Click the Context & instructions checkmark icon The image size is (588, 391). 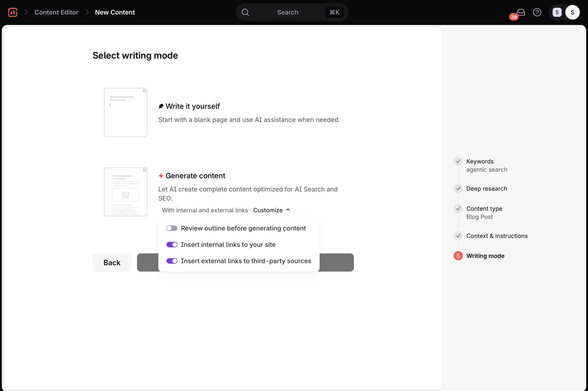[x=458, y=236]
